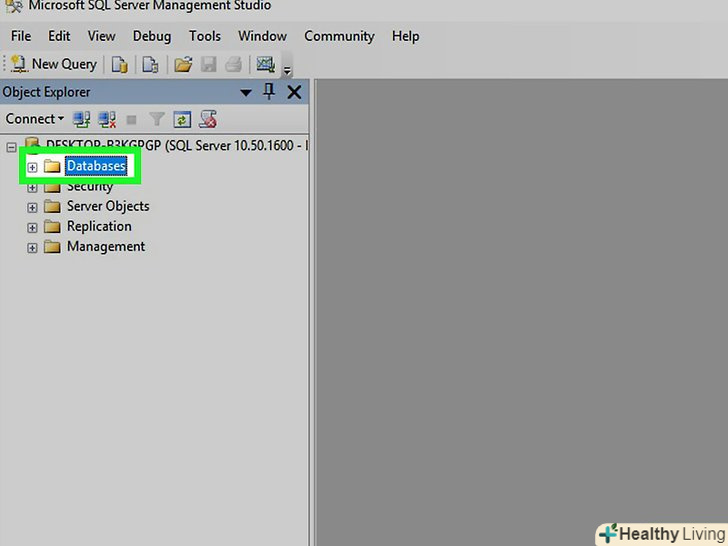Open the Database Engine Query icon
Viewport: 728px width, 546px height.
click(120, 65)
